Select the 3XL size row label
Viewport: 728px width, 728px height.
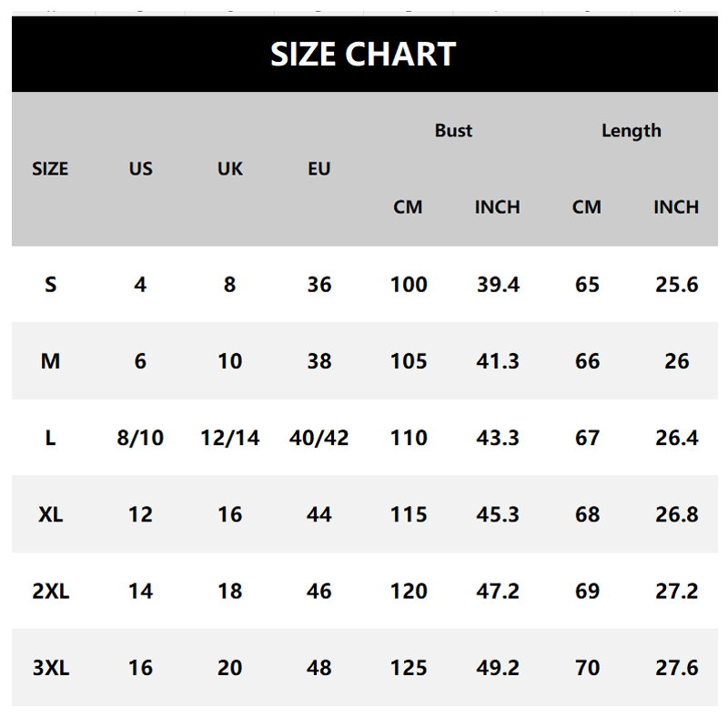click(51, 667)
